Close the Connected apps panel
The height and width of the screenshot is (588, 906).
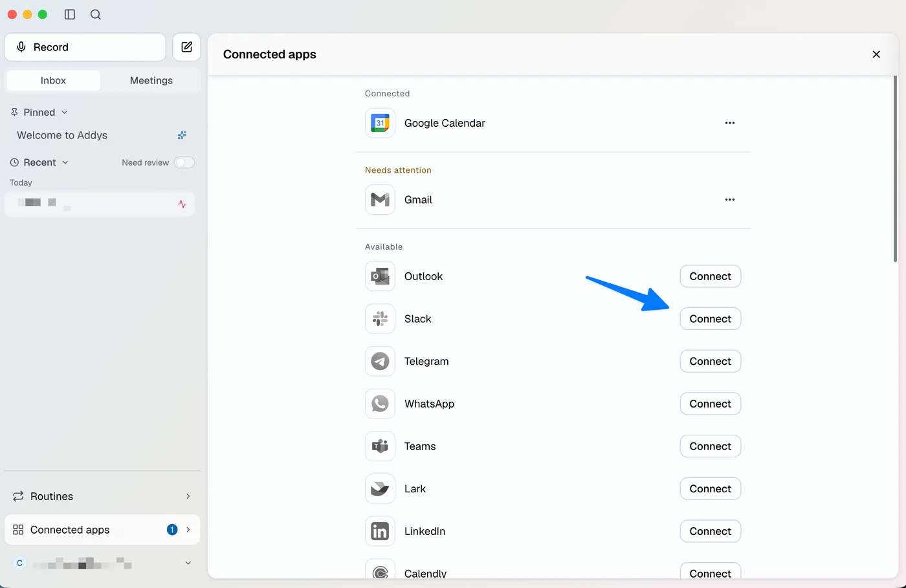(876, 54)
